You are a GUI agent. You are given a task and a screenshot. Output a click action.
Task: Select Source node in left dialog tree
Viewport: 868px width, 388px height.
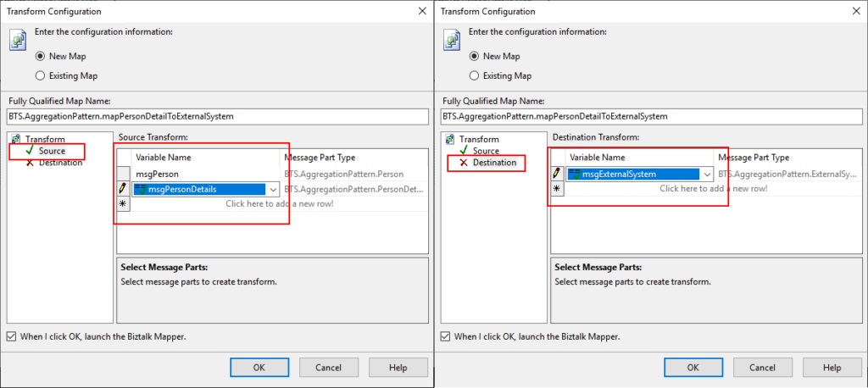pos(52,151)
